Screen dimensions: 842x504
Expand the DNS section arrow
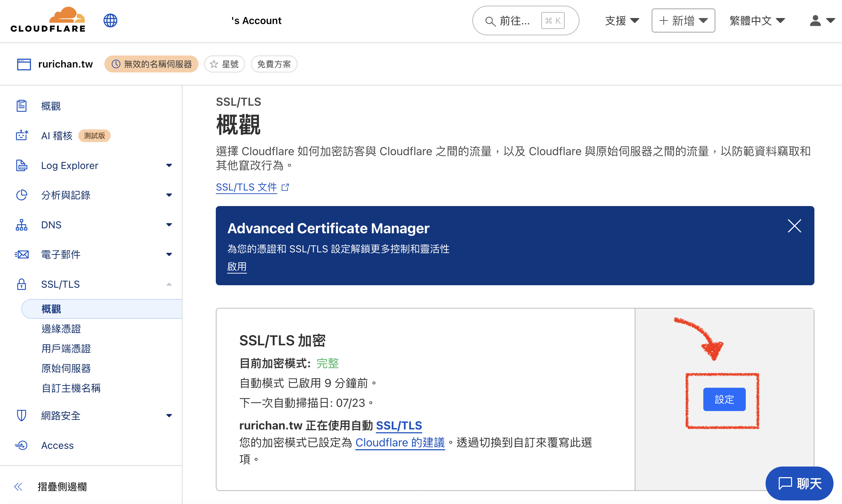tap(169, 225)
